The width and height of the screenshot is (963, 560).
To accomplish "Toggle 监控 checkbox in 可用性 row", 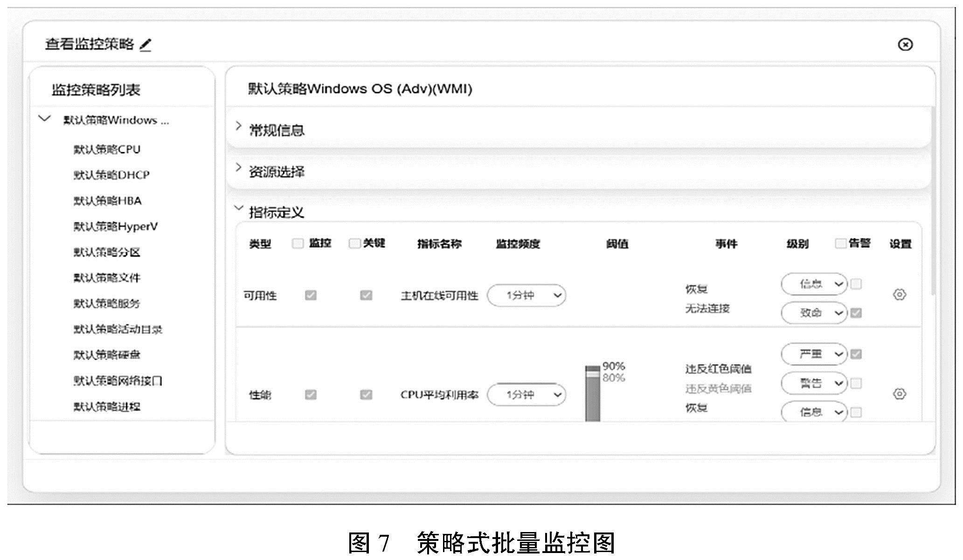I will click(x=311, y=295).
